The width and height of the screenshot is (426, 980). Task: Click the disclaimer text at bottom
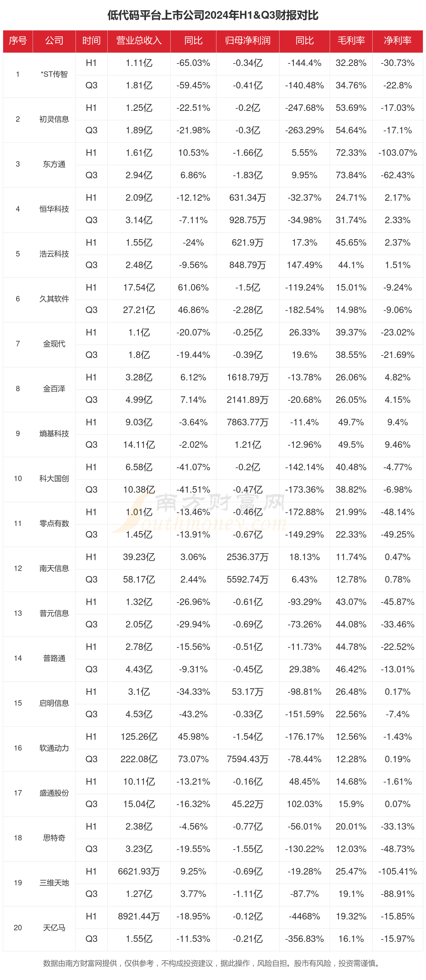[x=213, y=963]
